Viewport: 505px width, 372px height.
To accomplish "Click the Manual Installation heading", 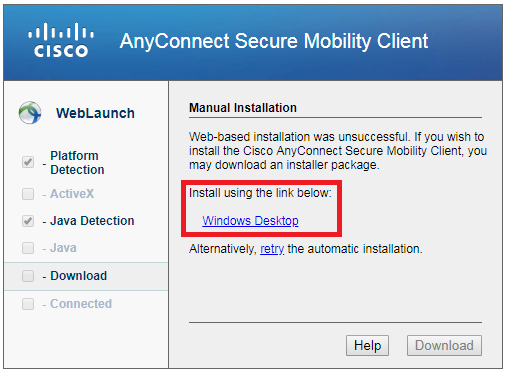I will (x=243, y=108).
